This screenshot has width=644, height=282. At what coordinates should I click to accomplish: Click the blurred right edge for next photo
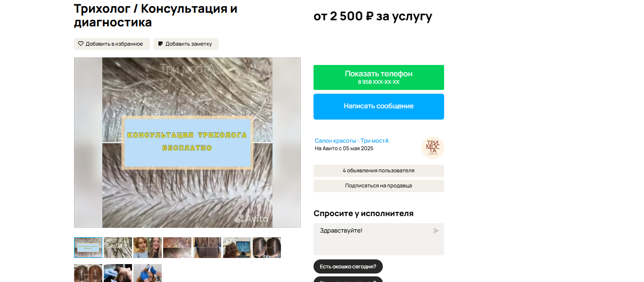287,143
